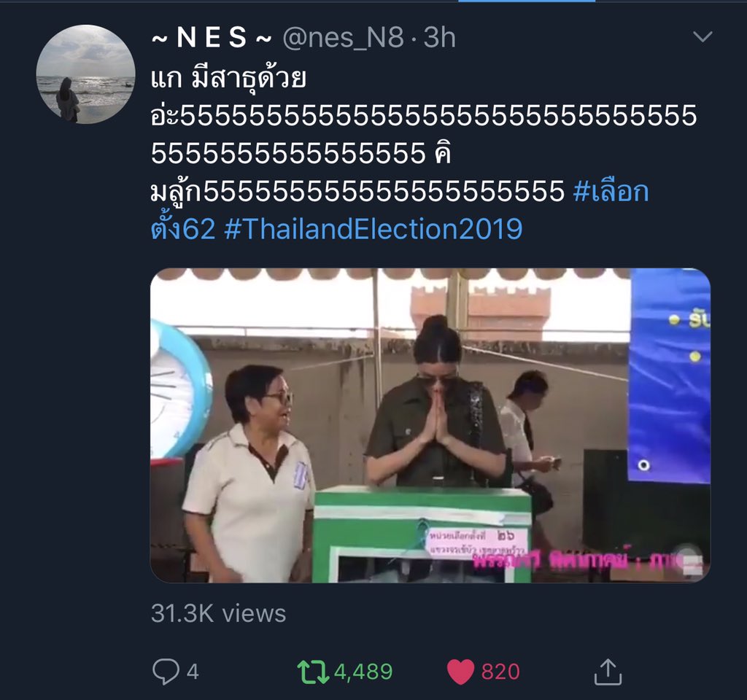This screenshot has width=747, height=700.
Task: Click the reply speech bubble icon
Action: [166, 672]
